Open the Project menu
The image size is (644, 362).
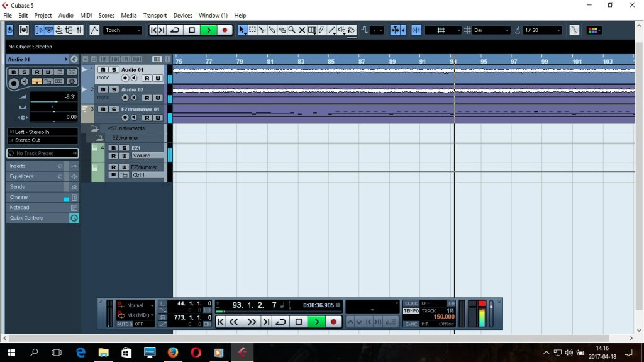coord(43,15)
